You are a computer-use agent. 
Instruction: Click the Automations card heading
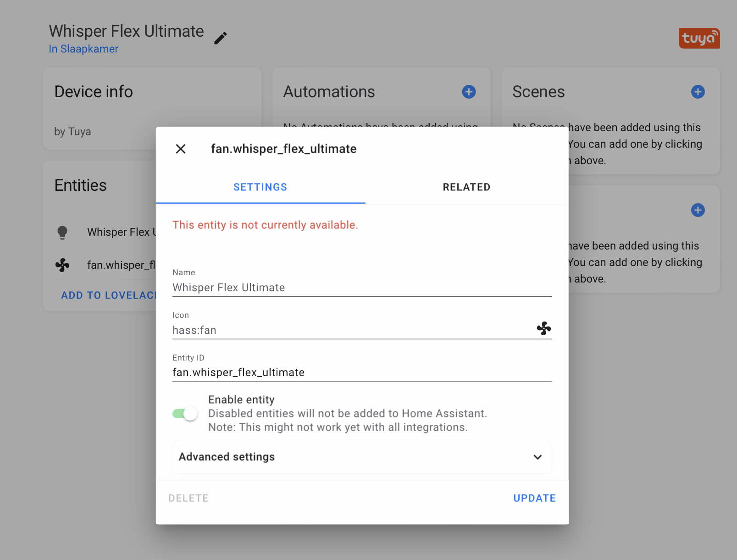click(329, 92)
